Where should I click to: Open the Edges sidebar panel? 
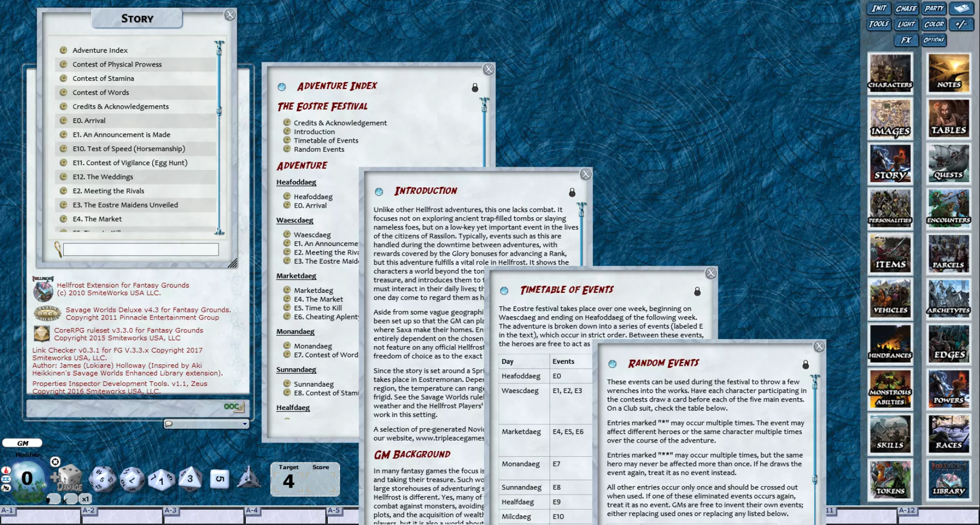pos(949,345)
